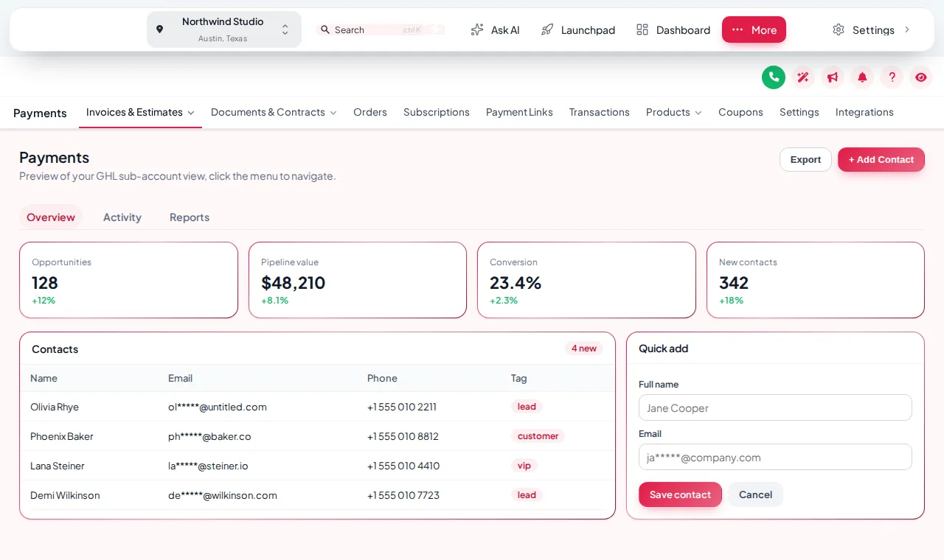Click the Ask AI sparkle icon
This screenshot has width=944, height=560.
[477, 29]
